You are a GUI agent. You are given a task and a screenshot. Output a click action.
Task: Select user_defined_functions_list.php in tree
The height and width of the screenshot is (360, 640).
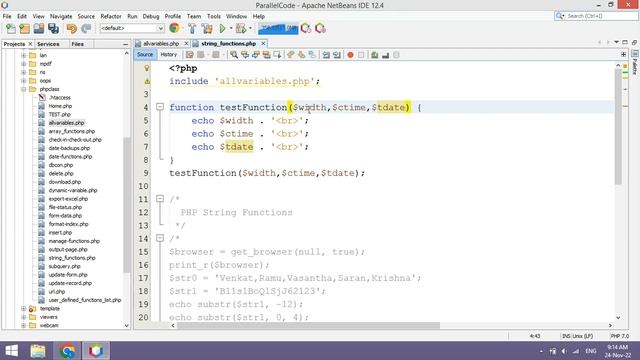tap(85, 300)
